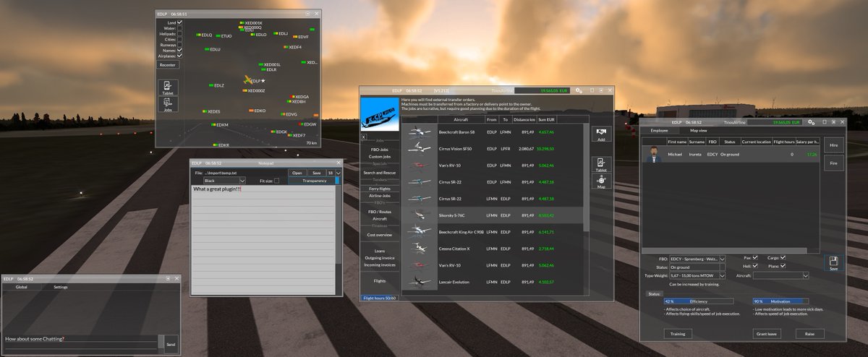The width and height of the screenshot is (868, 357).
Task: Toggle the Pax checkbox for the employee
Action: coord(755,258)
